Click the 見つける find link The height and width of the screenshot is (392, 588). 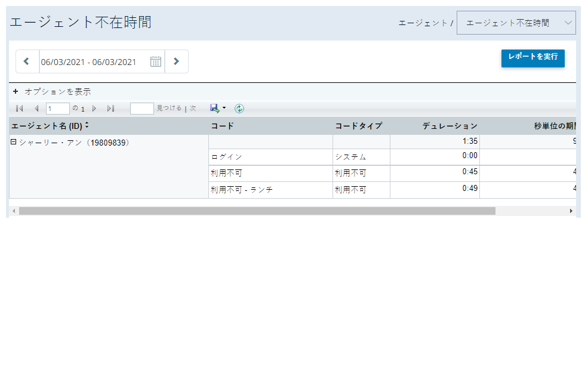pos(169,109)
